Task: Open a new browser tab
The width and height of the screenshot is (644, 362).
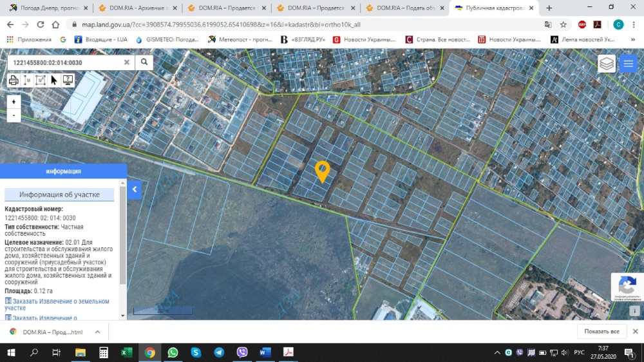Action: tap(549, 8)
